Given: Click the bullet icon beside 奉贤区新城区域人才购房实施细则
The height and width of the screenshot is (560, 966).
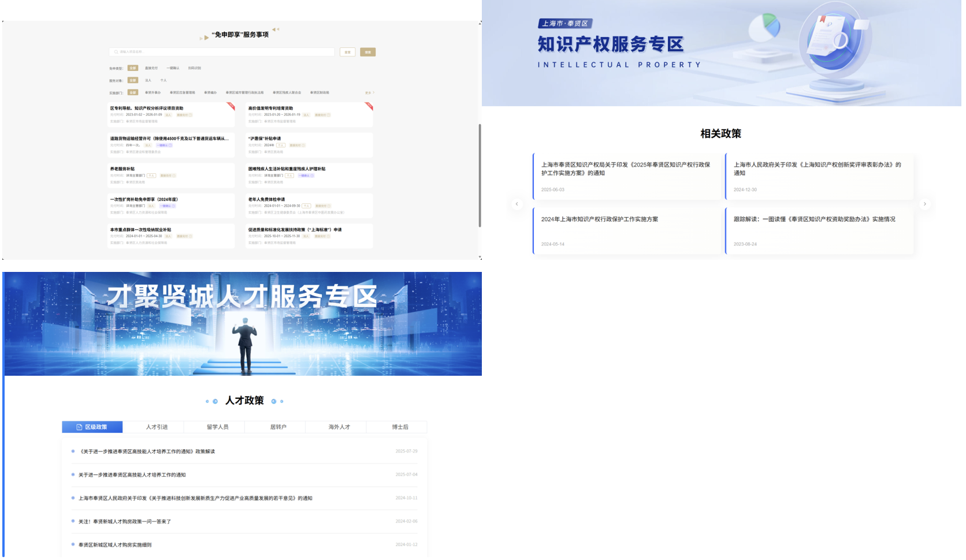Looking at the screenshot, I should coord(73,544).
